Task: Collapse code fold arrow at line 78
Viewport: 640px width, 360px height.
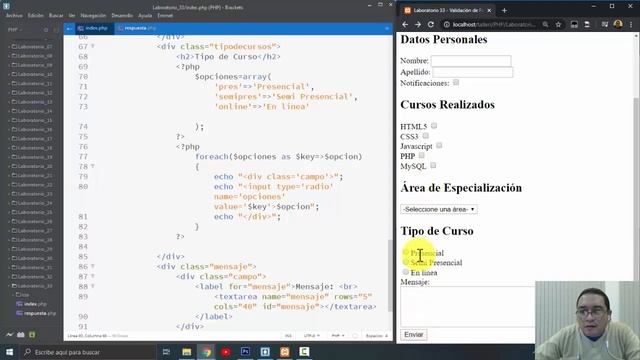Action: (93, 166)
